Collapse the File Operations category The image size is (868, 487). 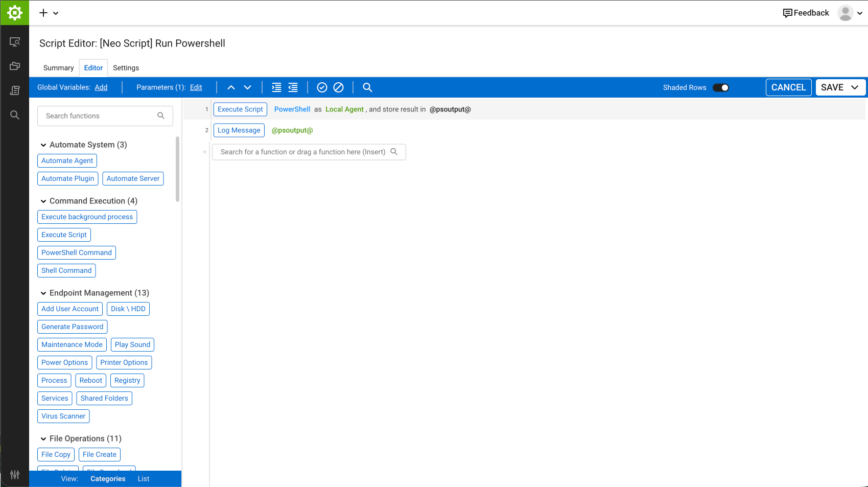tap(43, 439)
